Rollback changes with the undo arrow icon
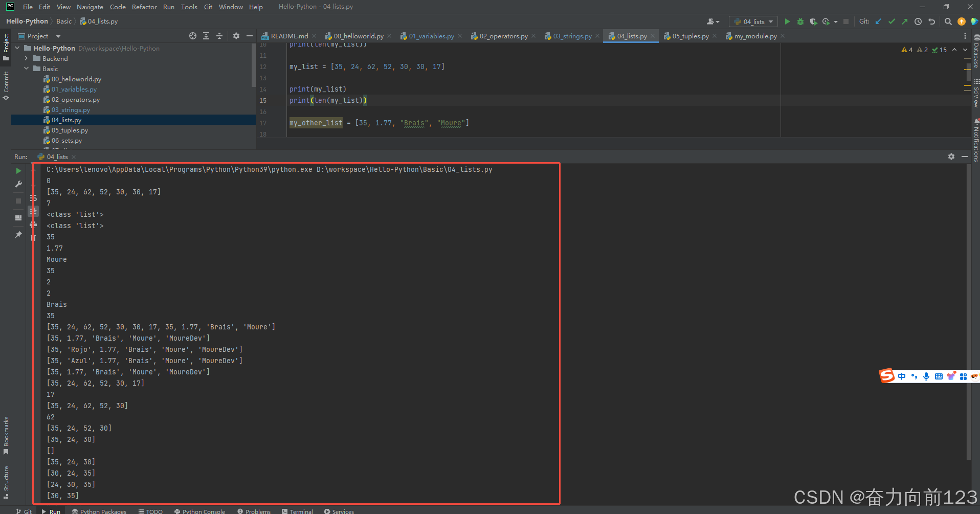The image size is (980, 514). point(931,21)
